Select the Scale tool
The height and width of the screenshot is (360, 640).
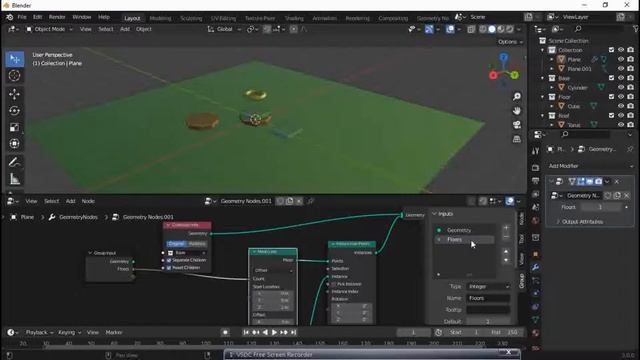pyautogui.click(x=15, y=127)
